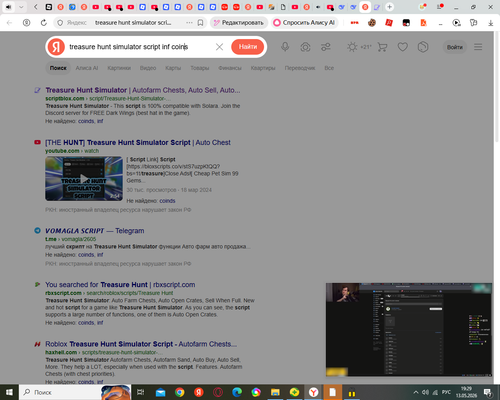Open a new browser tab
Image resolution: width=500 pixels, height=400 pixels.
389,7
